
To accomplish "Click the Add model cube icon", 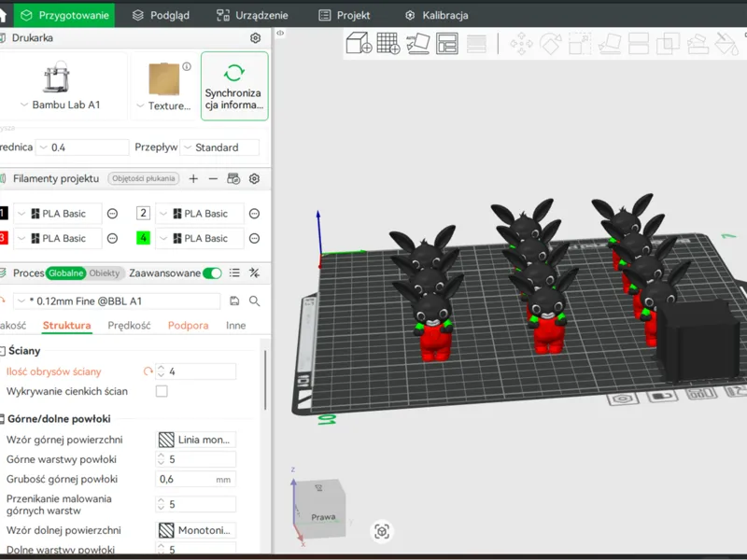I will pyautogui.click(x=359, y=43).
